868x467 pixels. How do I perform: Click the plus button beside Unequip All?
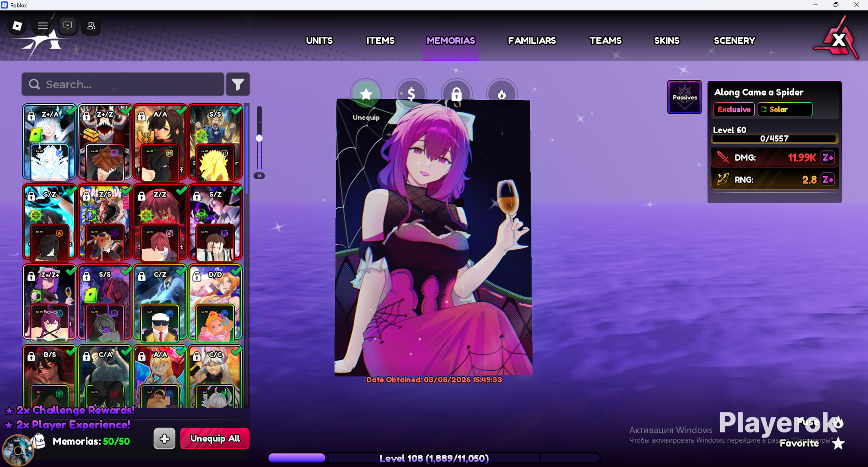click(165, 439)
